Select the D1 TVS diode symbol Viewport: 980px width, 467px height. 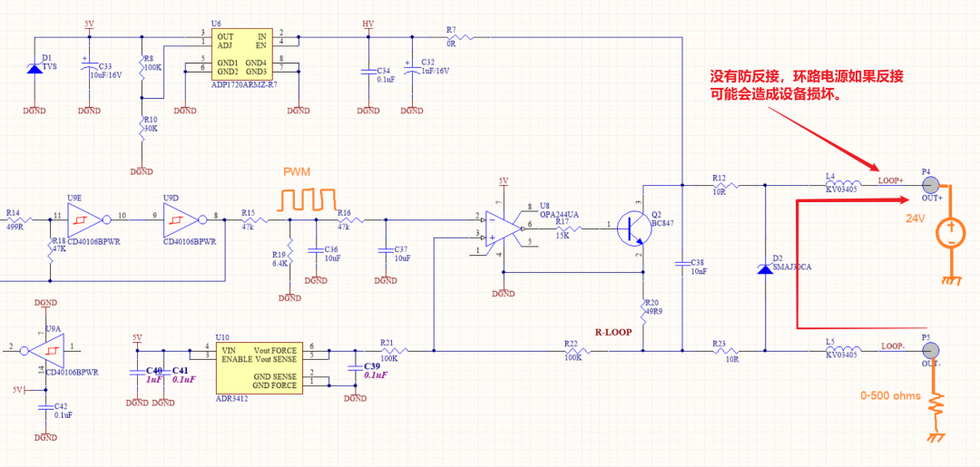tap(34, 67)
